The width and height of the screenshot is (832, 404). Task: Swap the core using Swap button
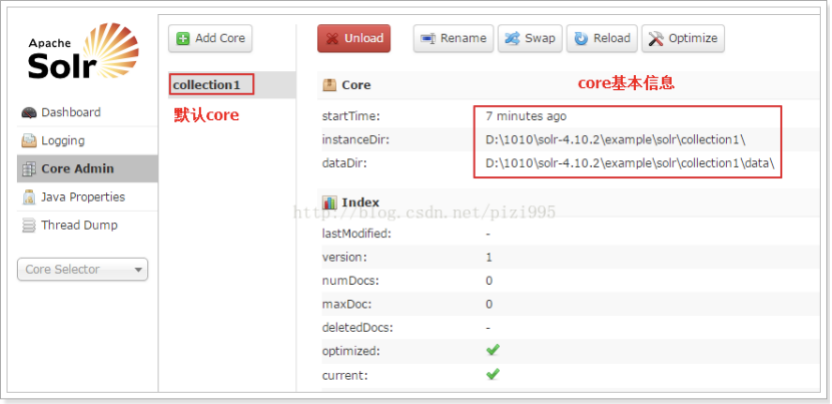[530, 39]
